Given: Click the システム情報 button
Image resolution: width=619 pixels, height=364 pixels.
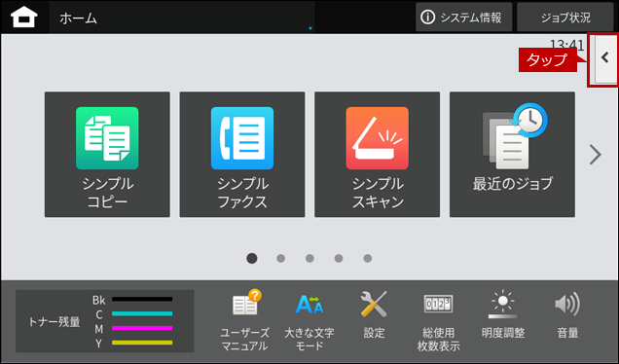Looking at the screenshot, I should click(x=464, y=17).
